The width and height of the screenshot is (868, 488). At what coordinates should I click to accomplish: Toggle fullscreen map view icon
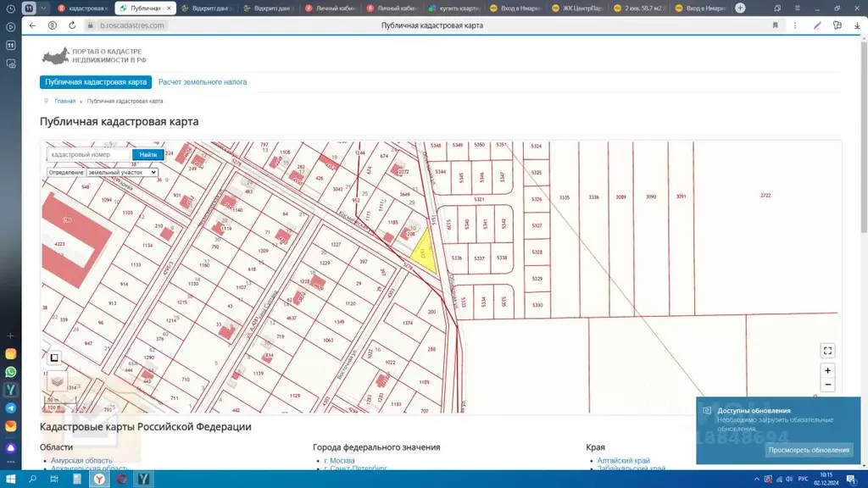click(x=827, y=351)
